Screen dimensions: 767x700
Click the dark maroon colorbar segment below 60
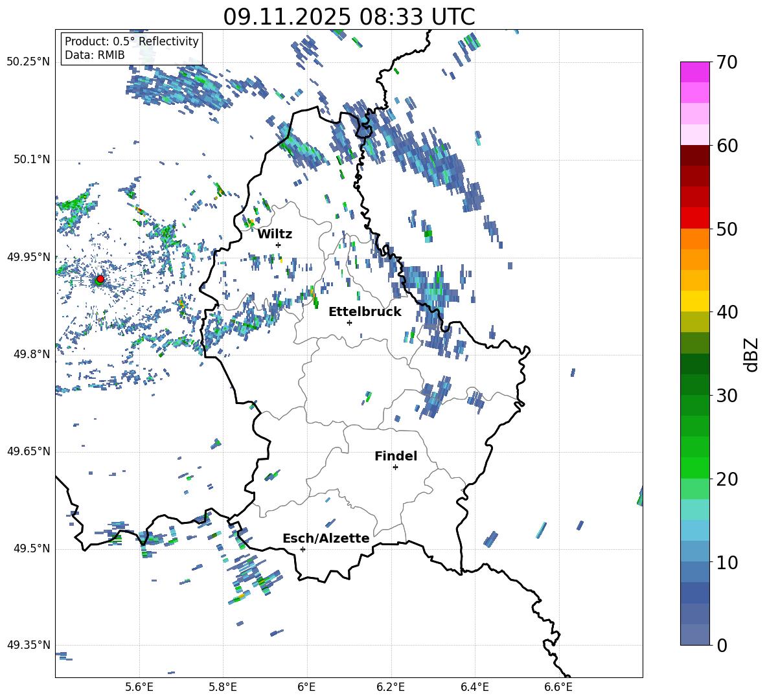(694, 155)
